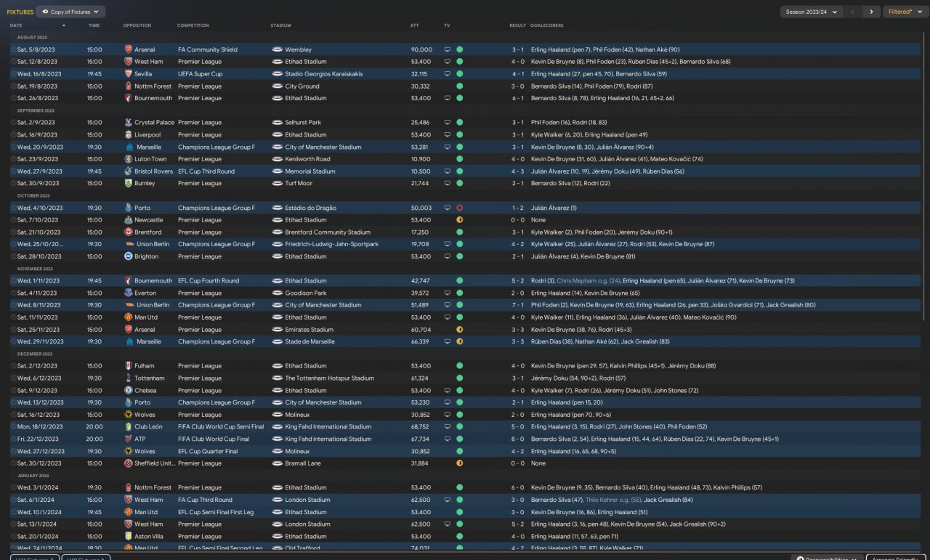Viewport: 930px width, 560px height.
Task: Tick the check circle beside Wed, 20/9/2023
Action: pos(14,147)
